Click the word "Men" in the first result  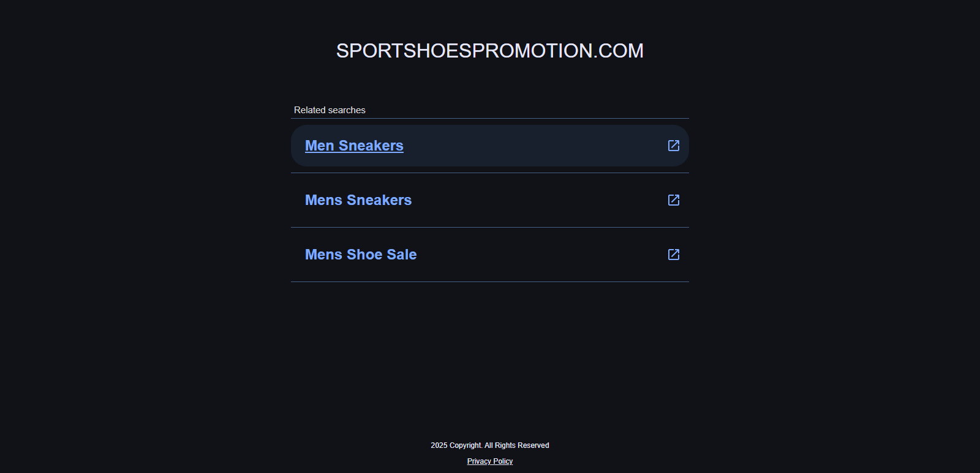[x=319, y=146]
